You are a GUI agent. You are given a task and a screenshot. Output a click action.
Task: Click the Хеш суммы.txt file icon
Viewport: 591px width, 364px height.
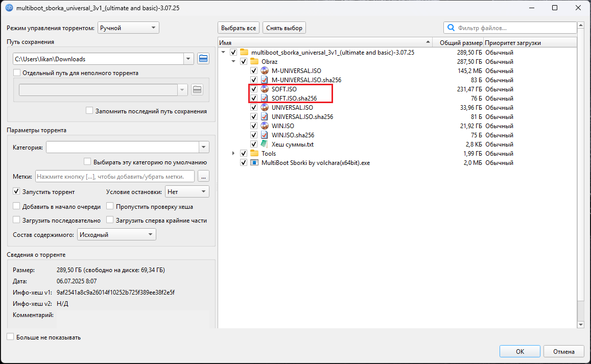click(x=265, y=144)
